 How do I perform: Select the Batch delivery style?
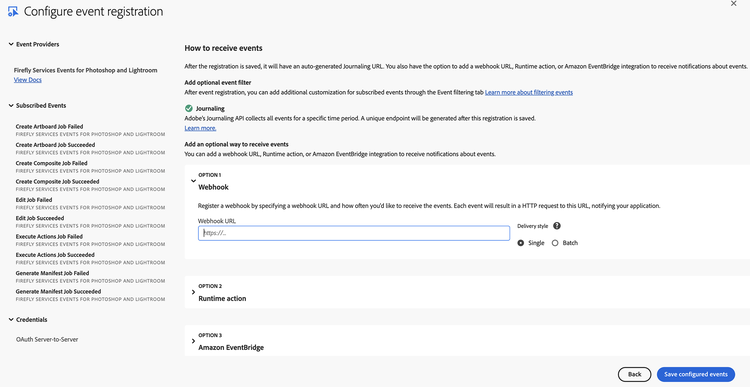[555, 243]
